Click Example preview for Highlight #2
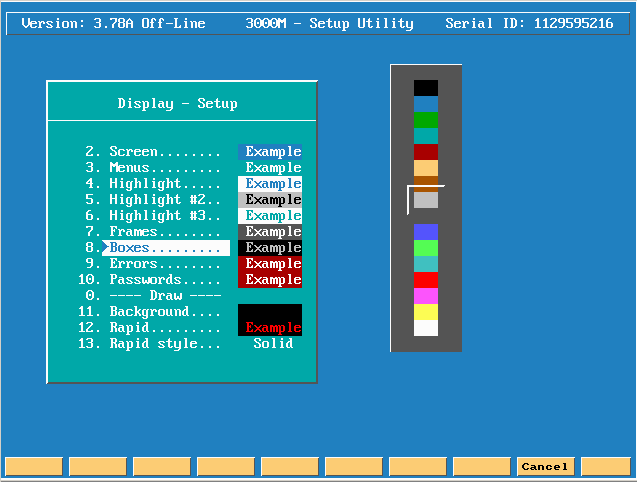Image resolution: width=637 pixels, height=482 pixels. pos(270,200)
